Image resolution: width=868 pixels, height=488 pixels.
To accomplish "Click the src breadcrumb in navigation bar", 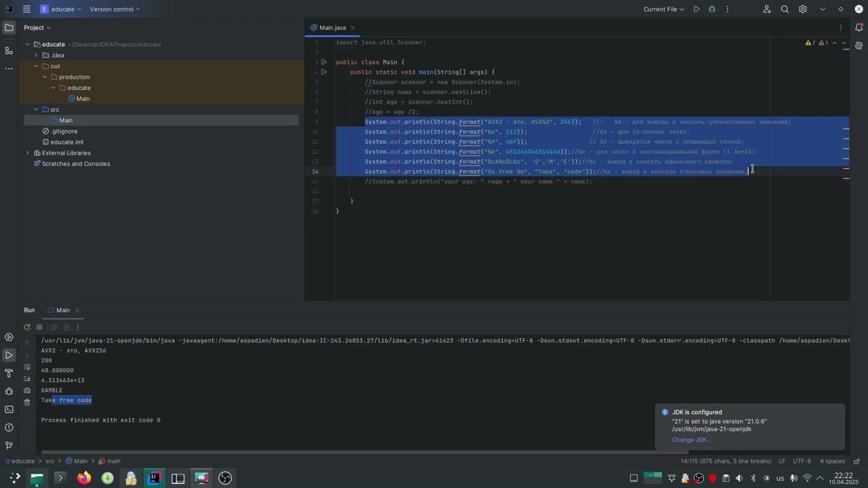I will [50, 461].
